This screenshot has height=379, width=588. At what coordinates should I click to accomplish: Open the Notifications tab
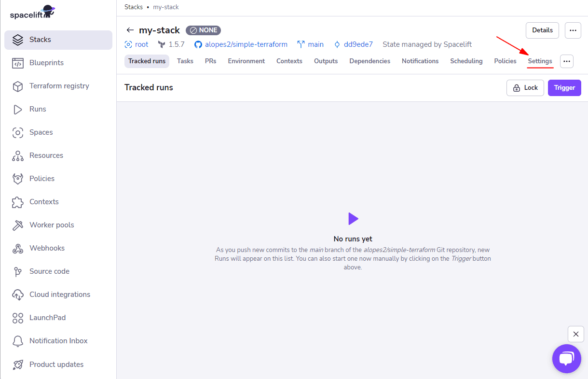click(420, 61)
